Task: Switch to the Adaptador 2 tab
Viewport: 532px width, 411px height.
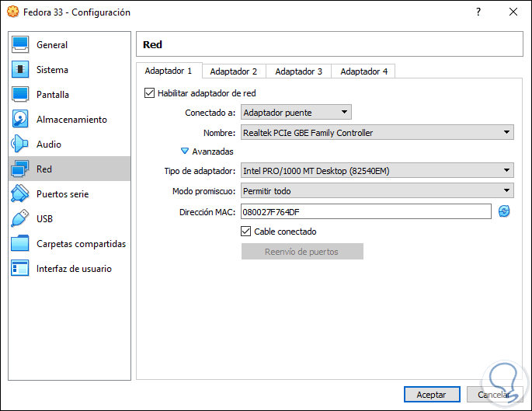Action: tap(233, 71)
